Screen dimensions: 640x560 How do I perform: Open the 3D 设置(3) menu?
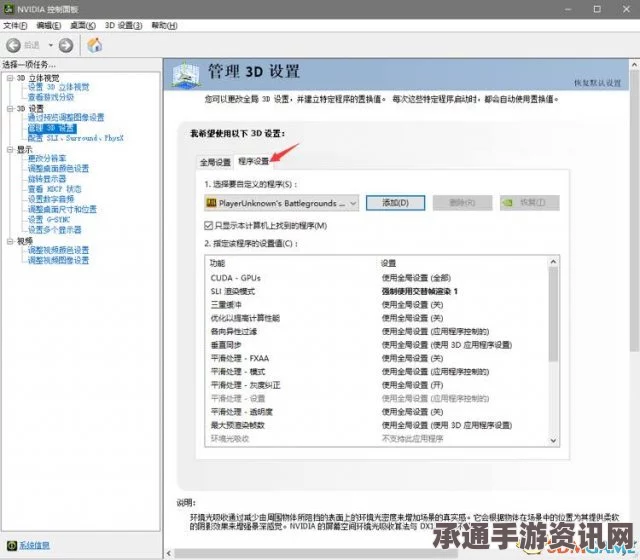pos(123,26)
